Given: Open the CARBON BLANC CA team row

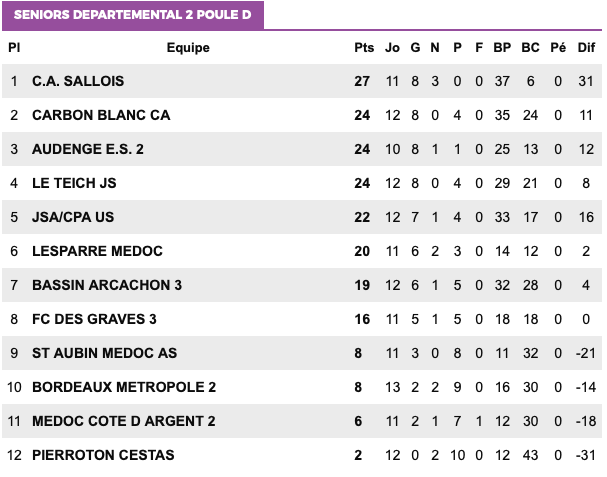Looking at the screenshot, I should [x=302, y=115].
